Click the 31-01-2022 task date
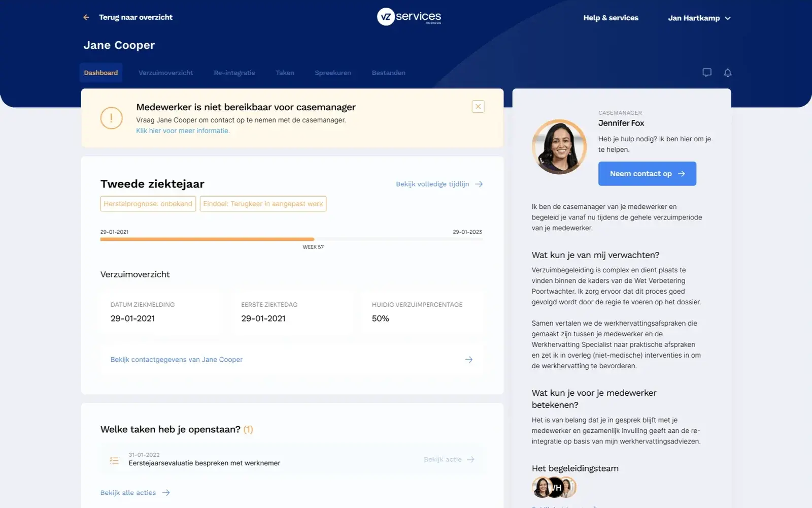Screen dimensions: 812x508 click(x=144, y=455)
